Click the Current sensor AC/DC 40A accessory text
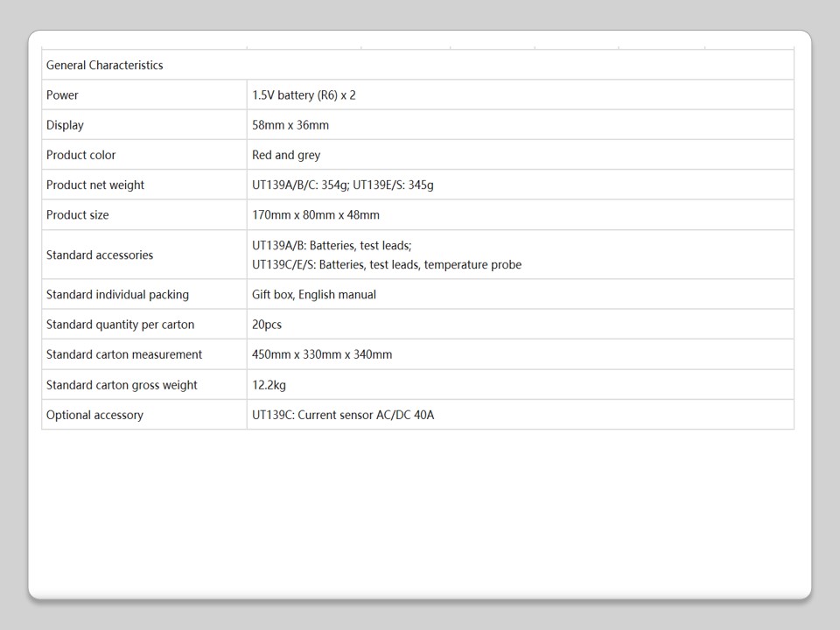 (x=366, y=415)
